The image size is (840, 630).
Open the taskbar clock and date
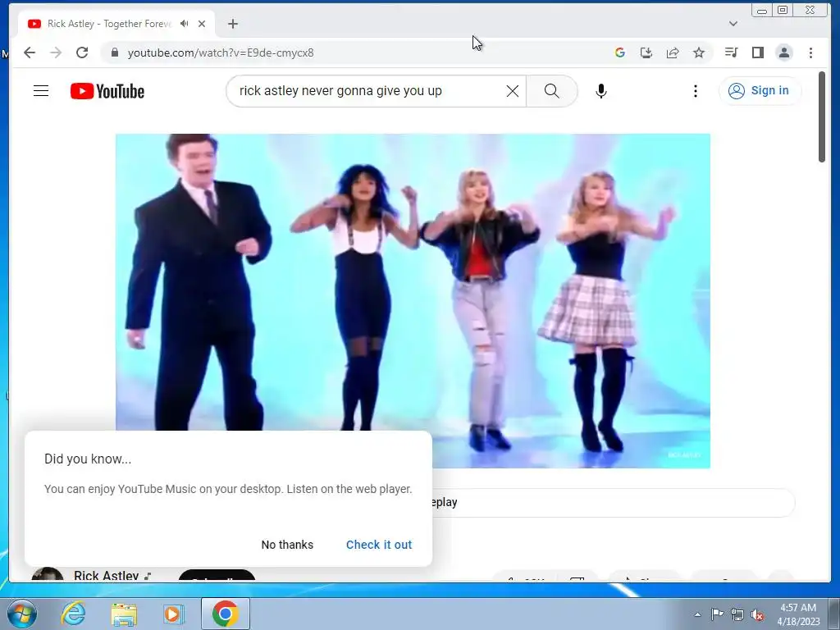pyautogui.click(x=798, y=614)
